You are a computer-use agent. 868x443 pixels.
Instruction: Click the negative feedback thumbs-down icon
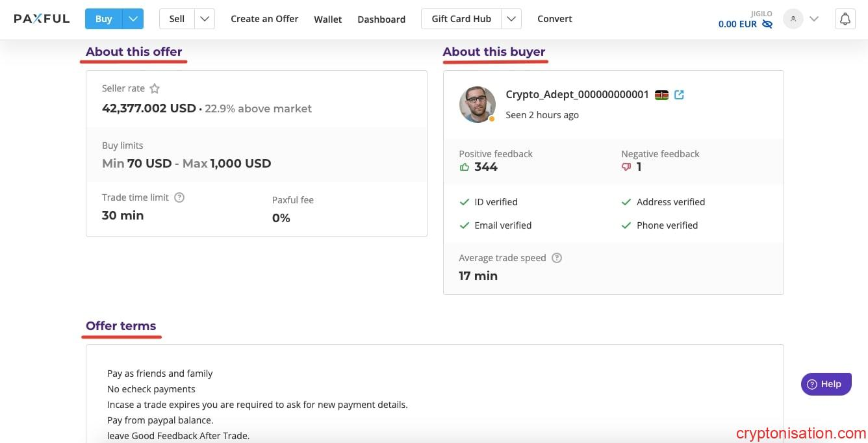[x=626, y=167]
